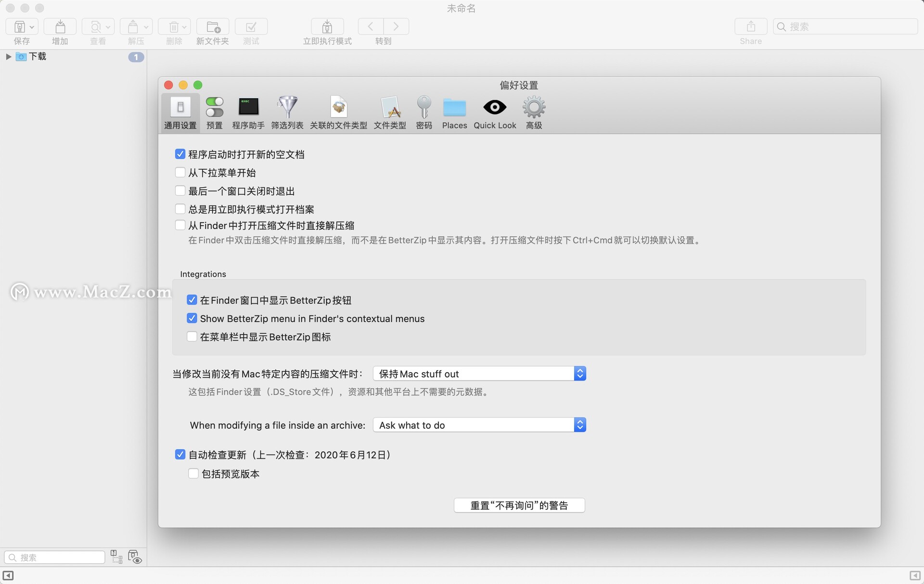This screenshot has height=584, width=924.
Task: Click the tree-view icon beside bottom search
Action: pos(116,557)
